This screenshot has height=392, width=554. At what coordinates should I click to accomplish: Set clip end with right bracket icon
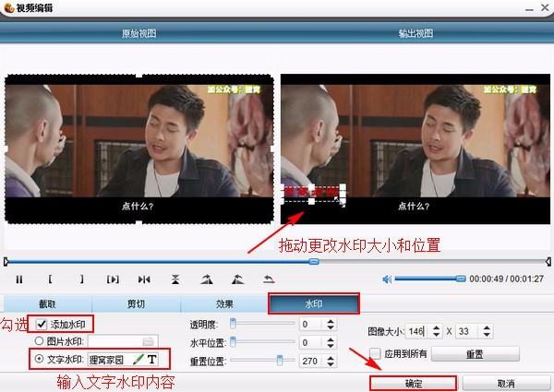pos(81,279)
